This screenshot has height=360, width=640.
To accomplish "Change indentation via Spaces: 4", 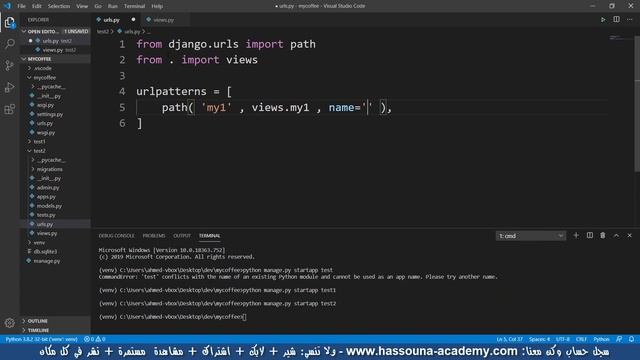I will click(539, 339).
